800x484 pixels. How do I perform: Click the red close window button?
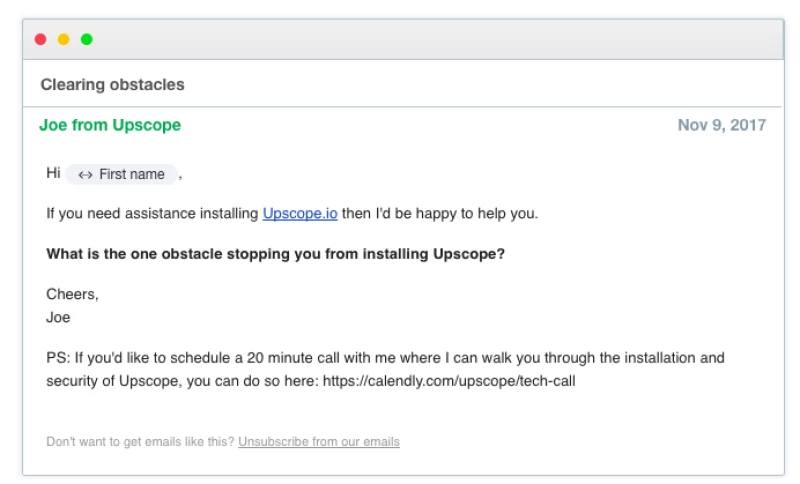[x=40, y=39]
